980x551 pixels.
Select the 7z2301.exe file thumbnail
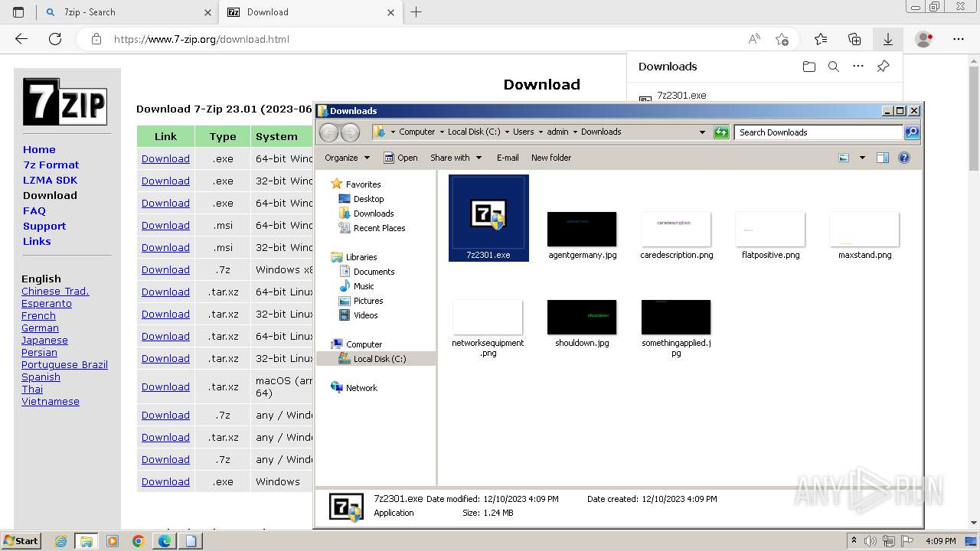[488, 218]
